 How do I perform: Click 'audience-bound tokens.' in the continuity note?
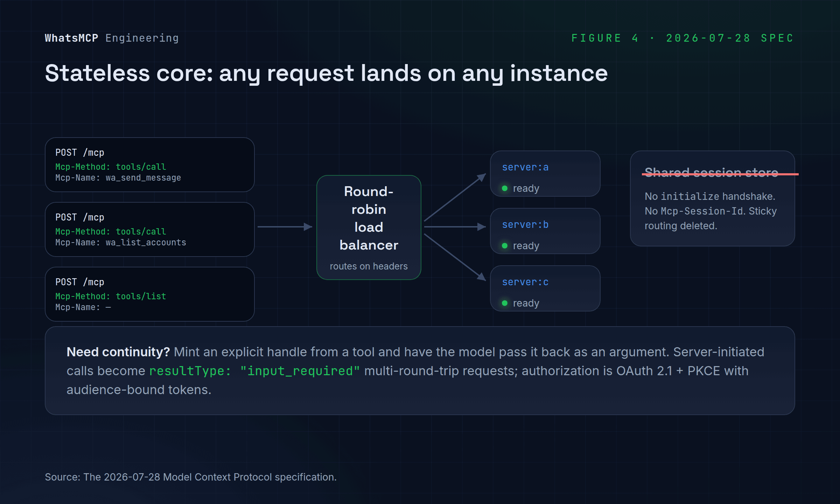pos(139,390)
